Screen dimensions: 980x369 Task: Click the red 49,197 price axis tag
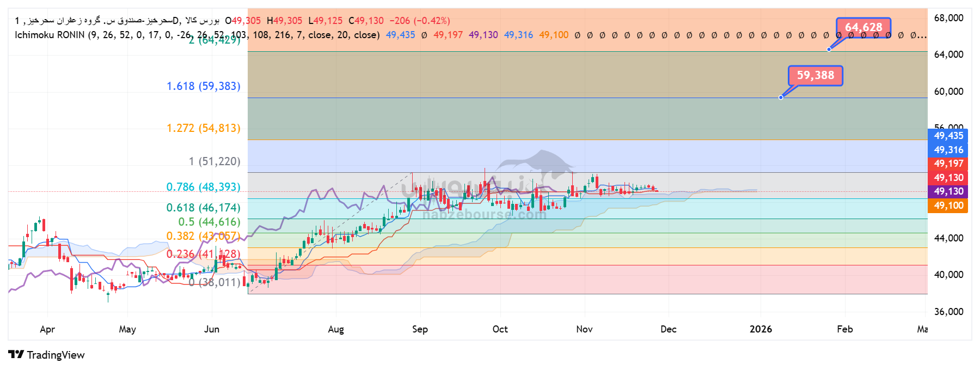click(948, 164)
